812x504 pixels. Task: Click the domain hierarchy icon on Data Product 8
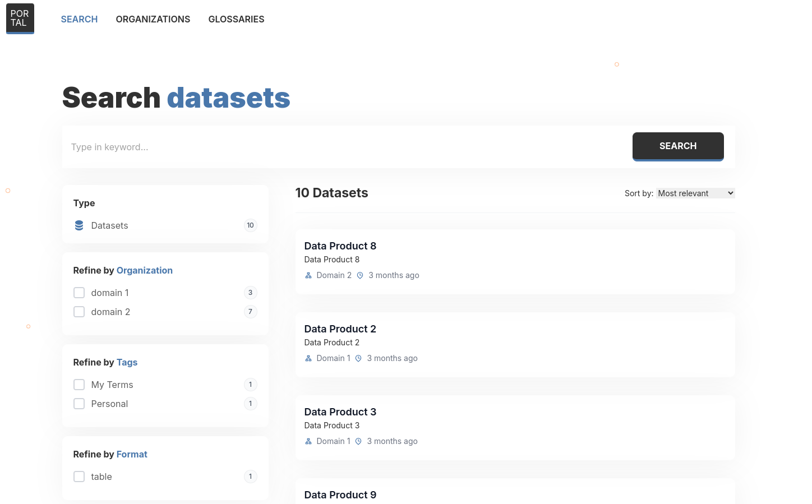pyautogui.click(x=308, y=275)
